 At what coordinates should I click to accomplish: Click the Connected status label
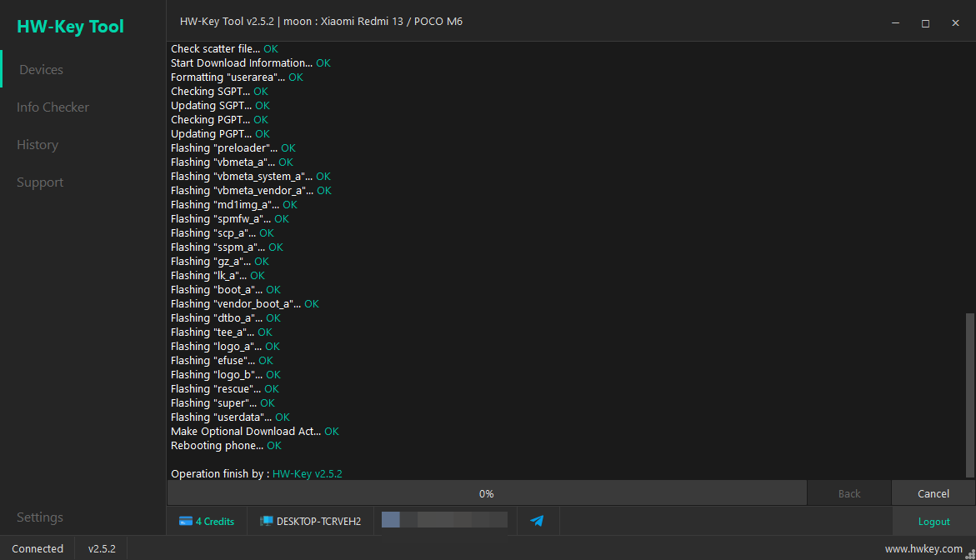point(38,549)
